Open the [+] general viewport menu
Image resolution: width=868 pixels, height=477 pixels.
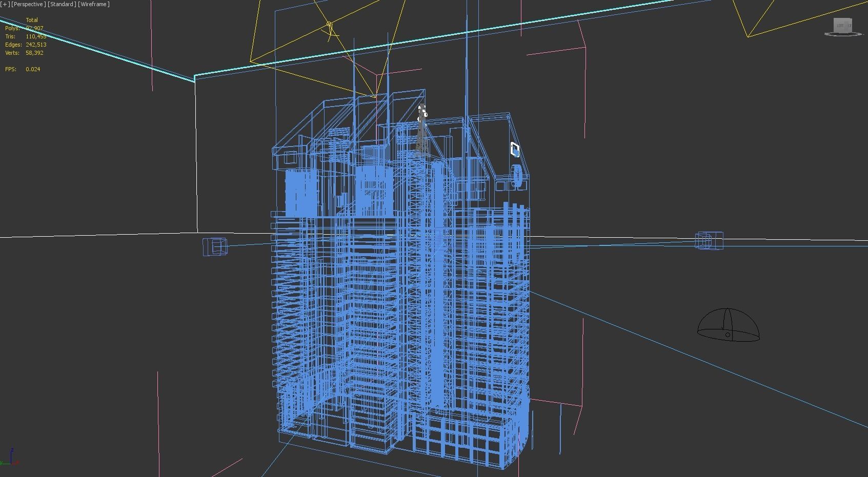click(x=5, y=4)
